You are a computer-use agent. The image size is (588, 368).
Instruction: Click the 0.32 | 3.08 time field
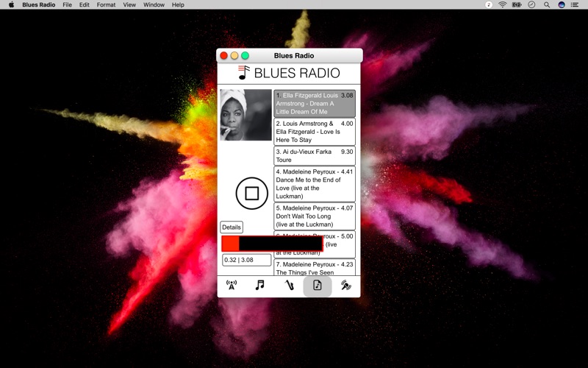246,260
